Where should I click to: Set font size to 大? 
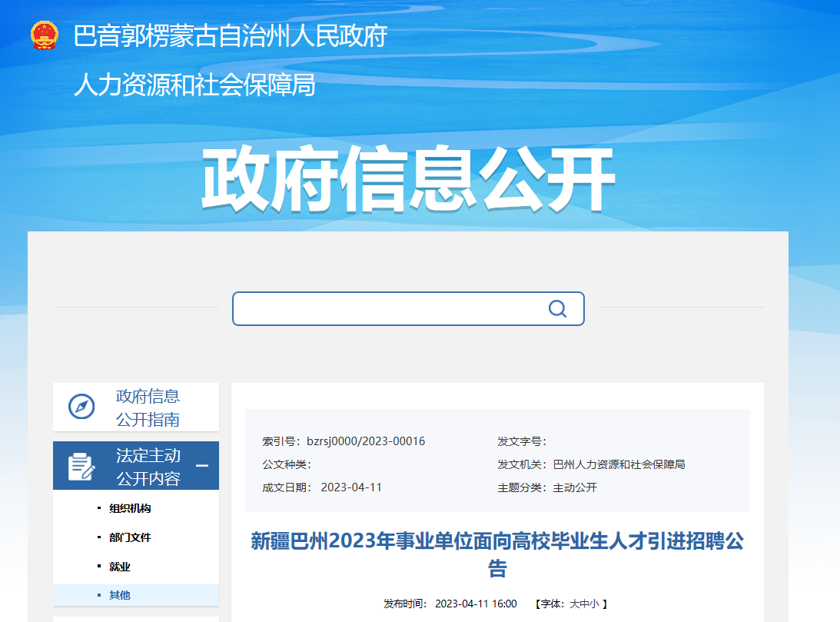[574, 604]
